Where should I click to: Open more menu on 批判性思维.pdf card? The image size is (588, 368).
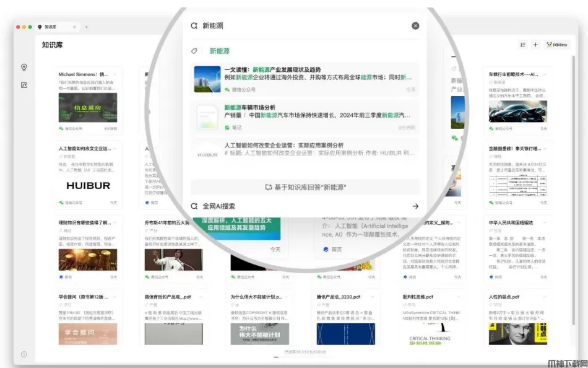(x=459, y=297)
